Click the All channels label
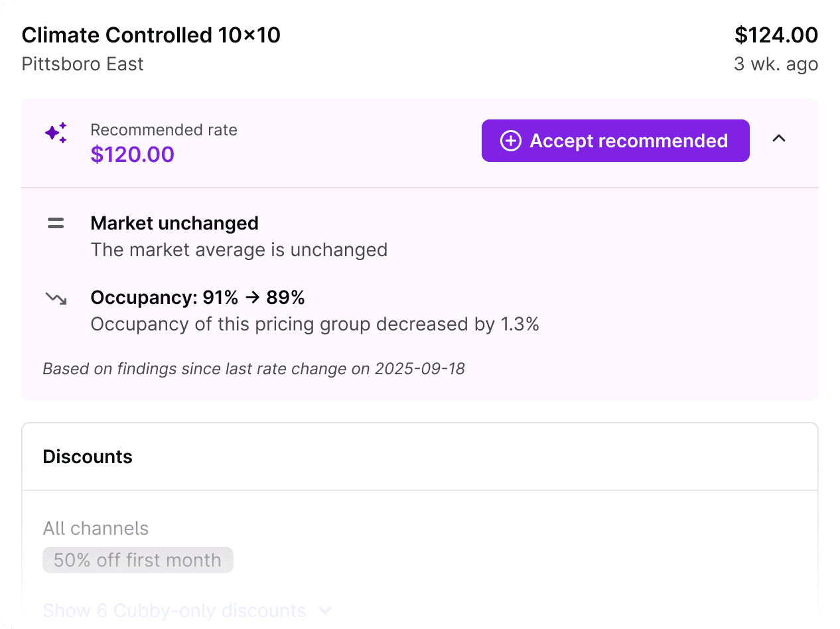The height and width of the screenshot is (629, 840). pos(96,529)
